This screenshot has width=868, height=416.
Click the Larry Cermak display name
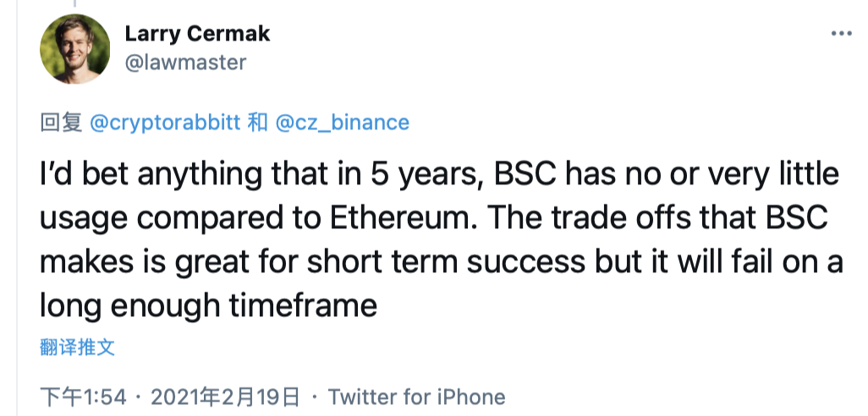(x=197, y=34)
